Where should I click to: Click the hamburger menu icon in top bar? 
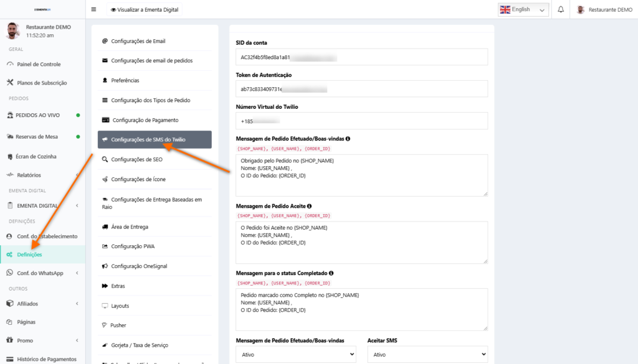[x=93, y=9]
